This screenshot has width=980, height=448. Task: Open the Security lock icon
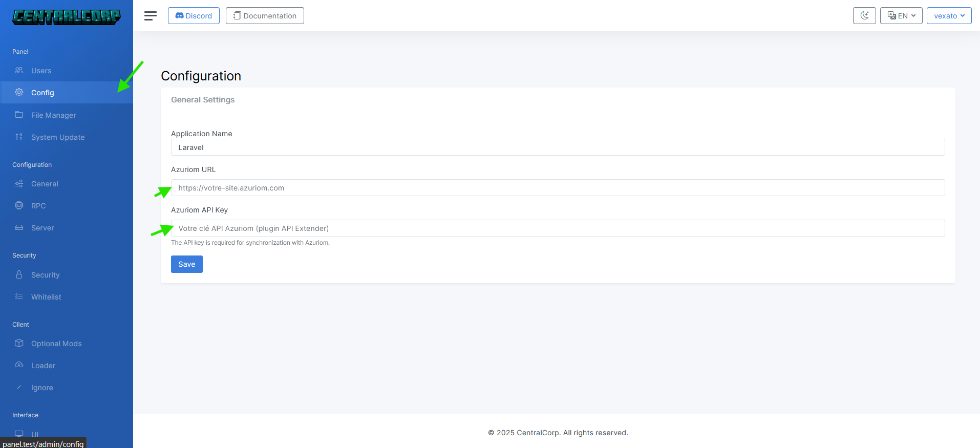pyautogui.click(x=19, y=275)
